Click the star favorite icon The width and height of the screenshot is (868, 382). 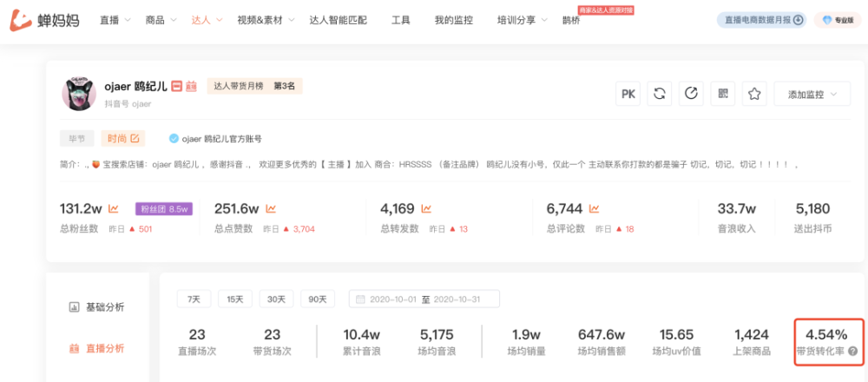[754, 94]
